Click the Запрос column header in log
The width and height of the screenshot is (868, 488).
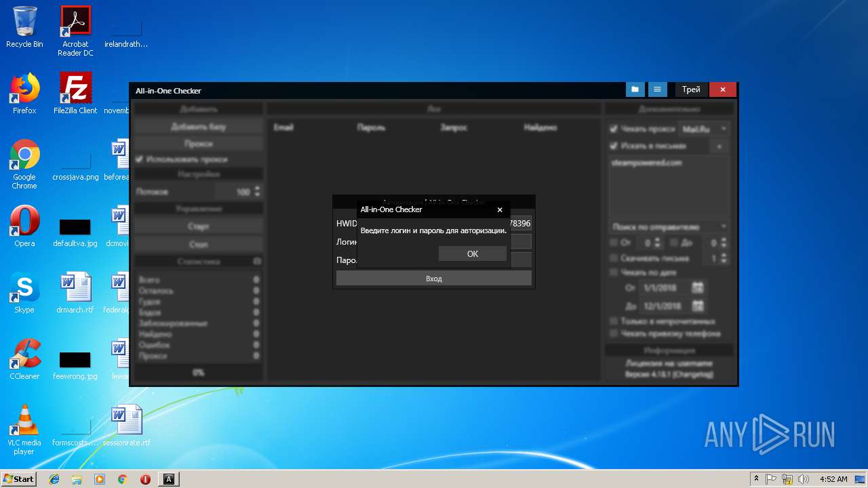point(454,127)
